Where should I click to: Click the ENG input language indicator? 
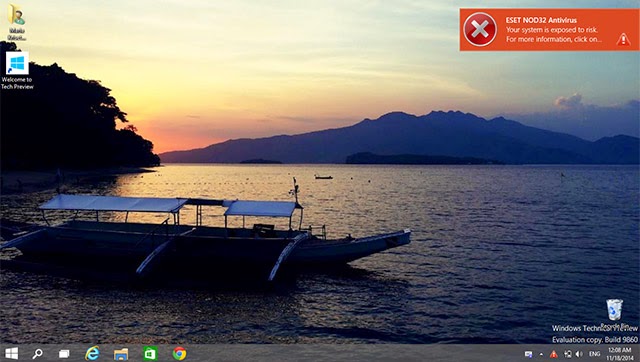click(x=594, y=354)
